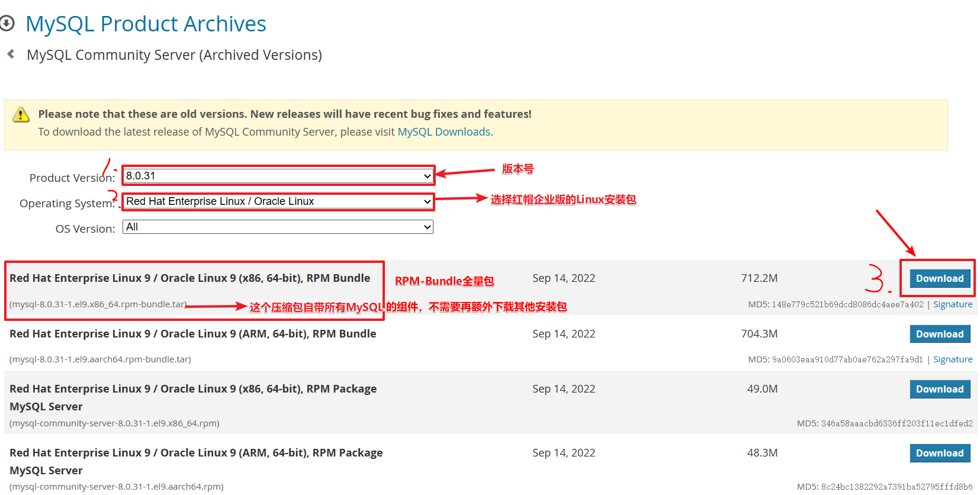Click the bold old versions warning sentence
This screenshot has height=495, width=980.
[285, 114]
